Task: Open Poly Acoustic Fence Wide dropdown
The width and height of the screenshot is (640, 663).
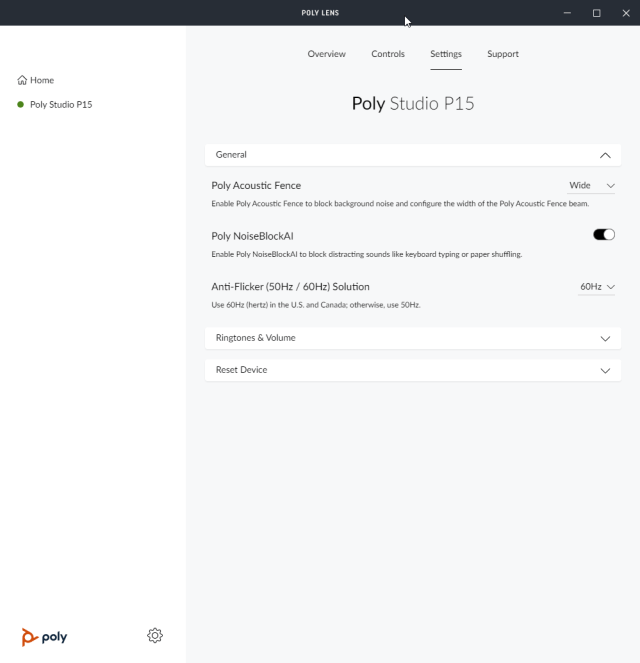Action: [x=591, y=186]
